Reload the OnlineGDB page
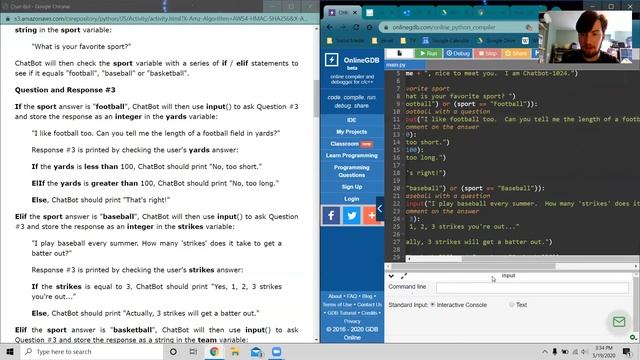The width and height of the screenshot is (640, 360). click(356, 27)
